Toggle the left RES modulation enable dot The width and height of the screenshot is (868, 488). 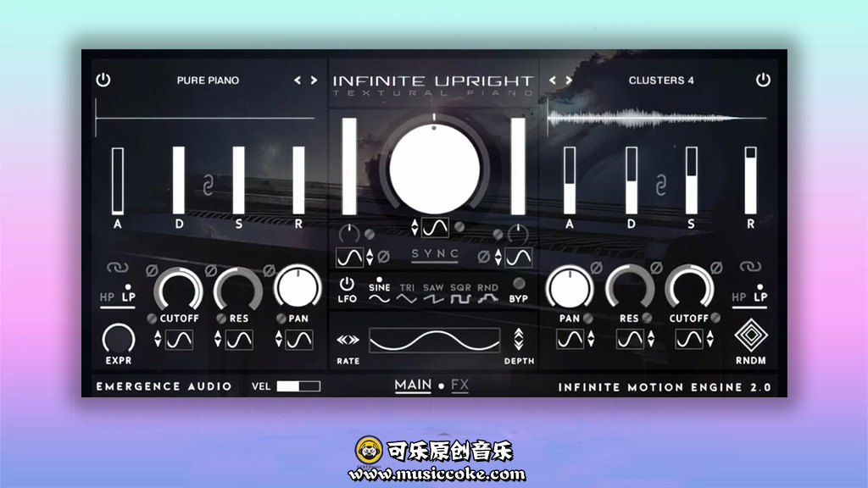(x=221, y=319)
